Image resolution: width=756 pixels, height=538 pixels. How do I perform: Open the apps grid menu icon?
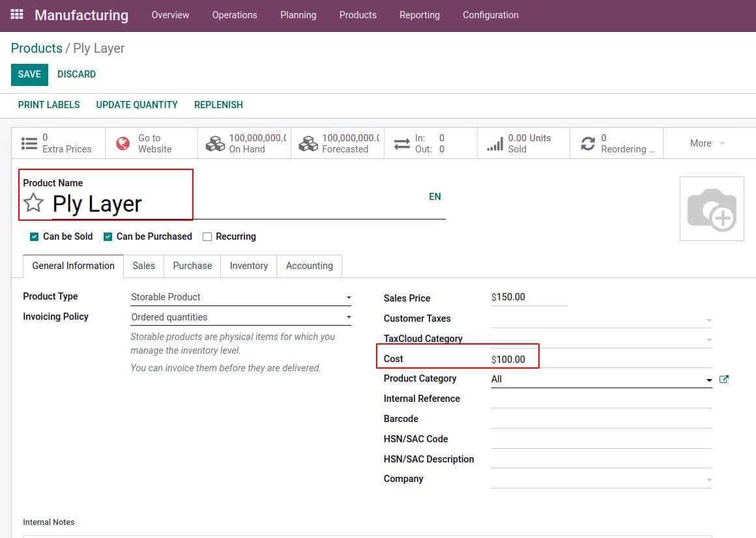[x=17, y=14]
